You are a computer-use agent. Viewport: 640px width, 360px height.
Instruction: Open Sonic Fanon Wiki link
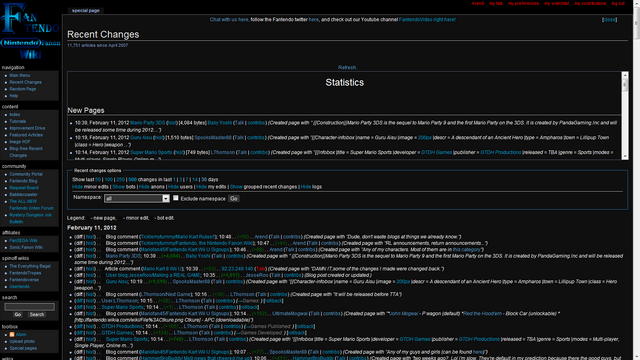[26, 247]
